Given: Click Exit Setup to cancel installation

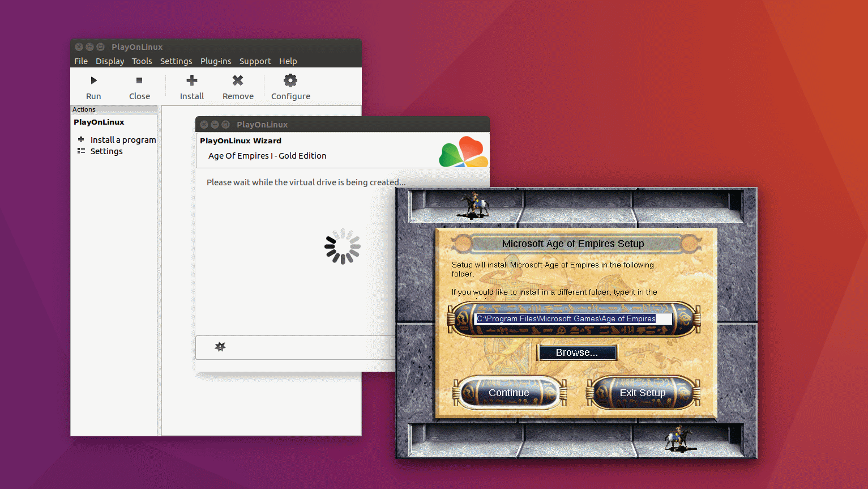Looking at the screenshot, I should pyautogui.click(x=642, y=393).
